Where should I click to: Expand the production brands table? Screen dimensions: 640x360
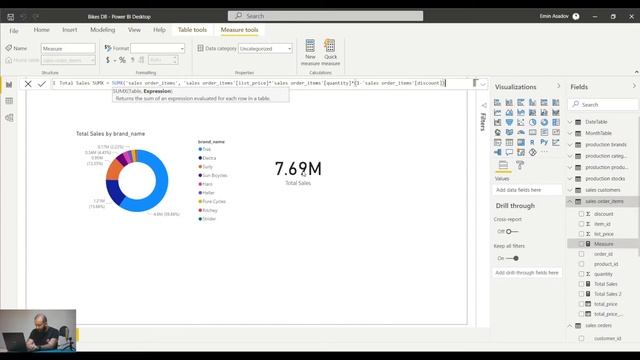pos(570,145)
